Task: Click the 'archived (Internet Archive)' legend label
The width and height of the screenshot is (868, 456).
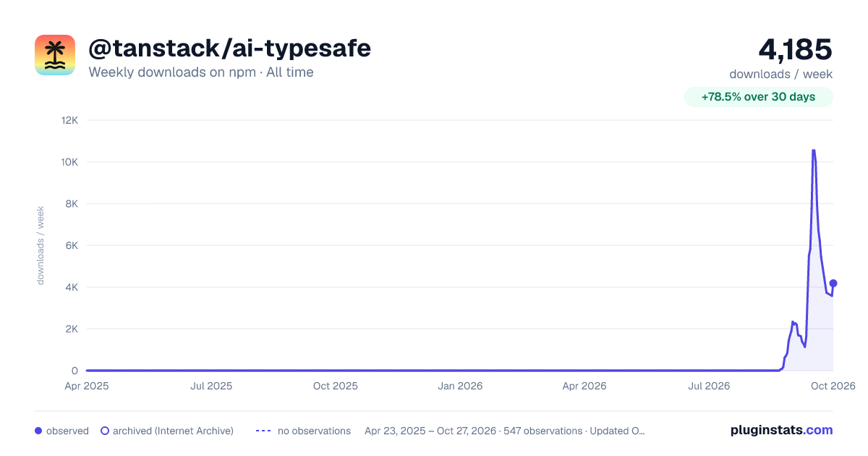Action: click(x=173, y=431)
